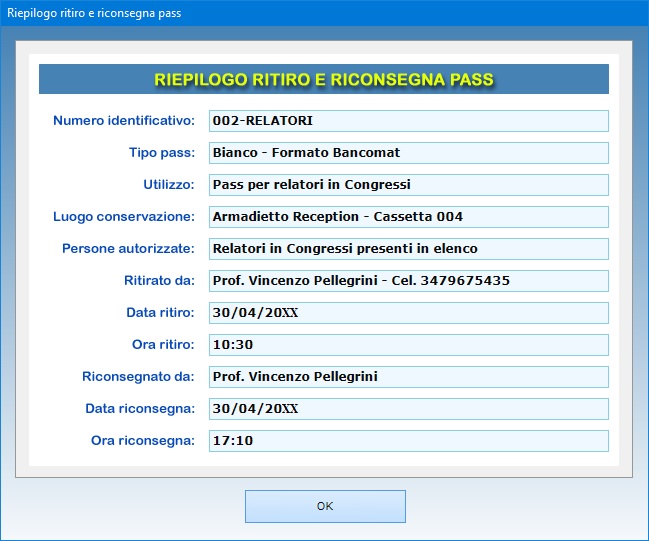This screenshot has height=541, width=649.
Task: Click the Persone autorizzate value field
Action: click(x=408, y=249)
